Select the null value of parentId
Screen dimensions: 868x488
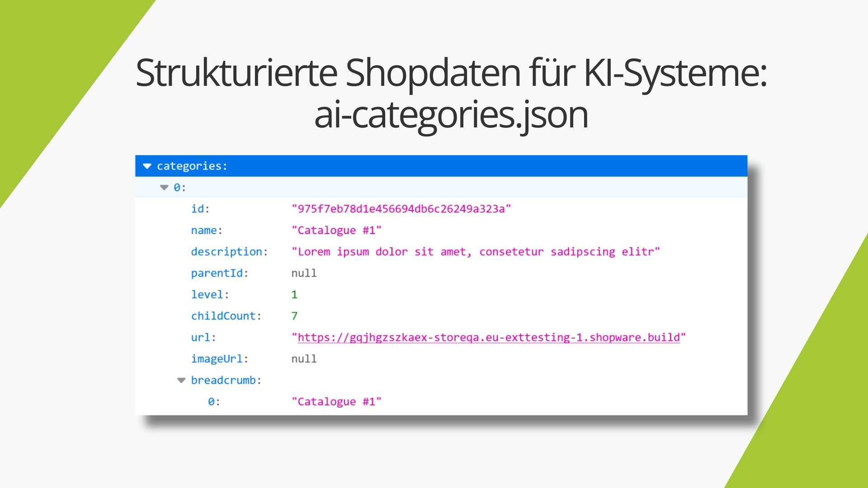pyautogui.click(x=304, y=273)
